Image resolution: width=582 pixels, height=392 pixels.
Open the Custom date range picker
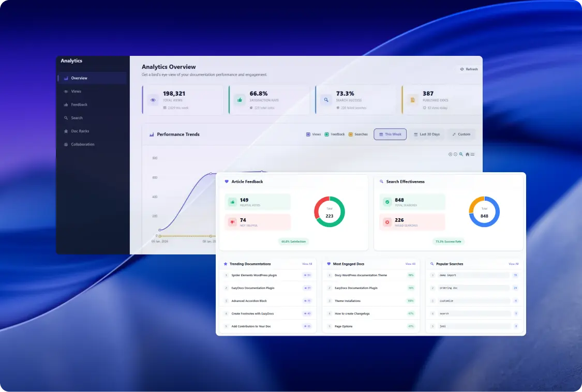(461, 134)
